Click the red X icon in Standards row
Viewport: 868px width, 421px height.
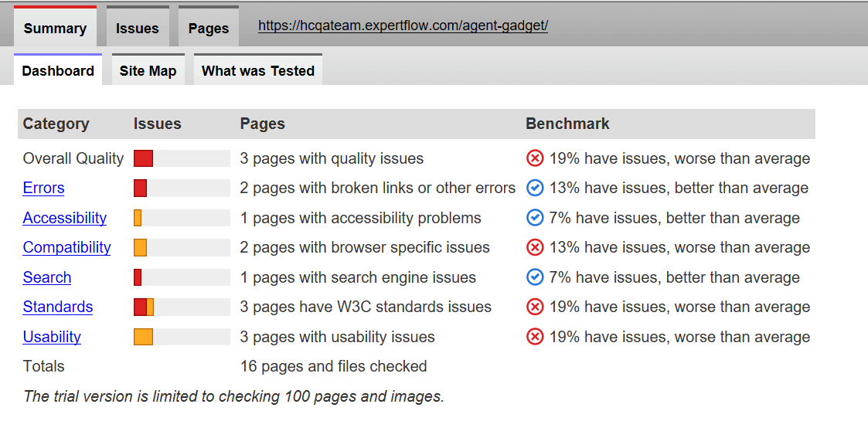point(535,307)
